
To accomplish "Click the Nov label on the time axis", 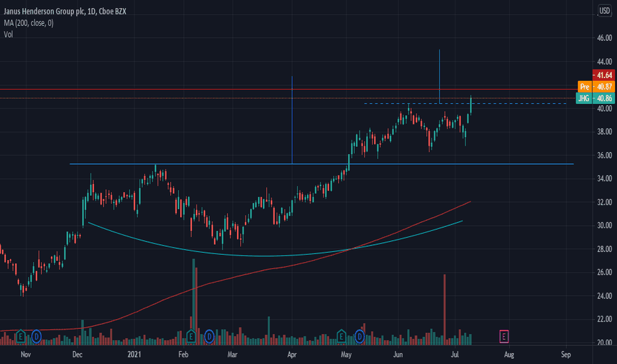I will click(26, 355).
